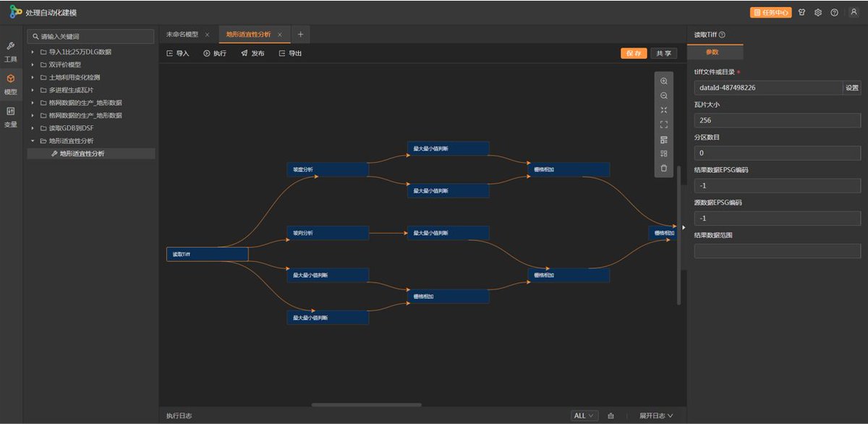Switch to the 未命名模型 tab

[183, 34]
